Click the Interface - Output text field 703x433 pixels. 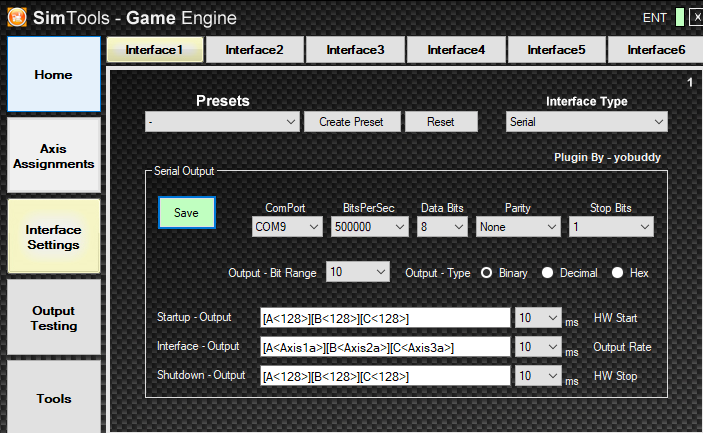tap(385, 347)
